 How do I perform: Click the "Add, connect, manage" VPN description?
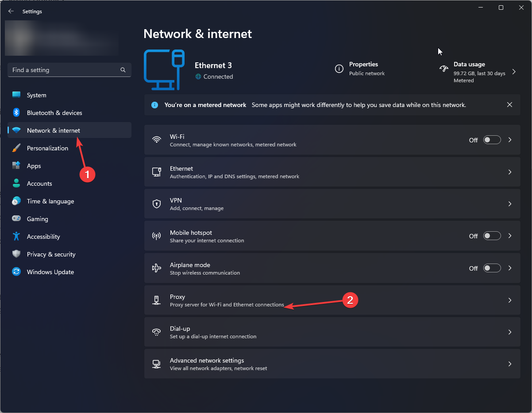[197, 208]
